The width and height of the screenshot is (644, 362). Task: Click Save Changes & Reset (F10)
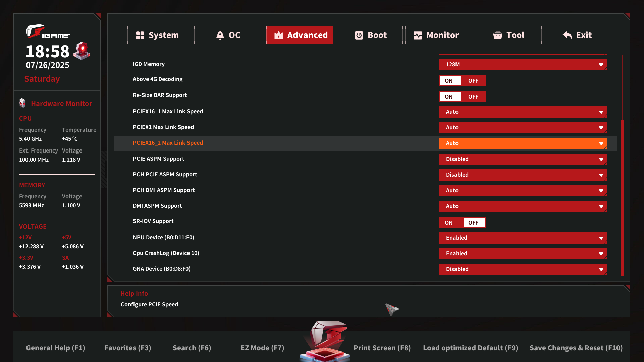[x=576, y=348]
